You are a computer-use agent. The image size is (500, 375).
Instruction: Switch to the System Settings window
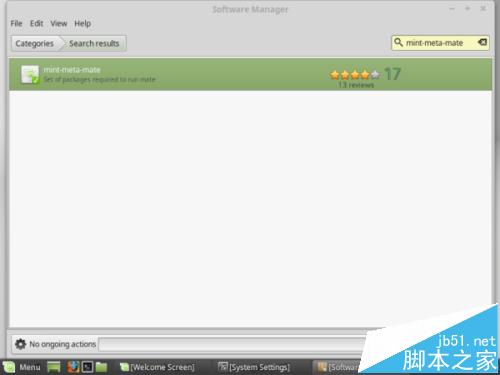(254, 367)
